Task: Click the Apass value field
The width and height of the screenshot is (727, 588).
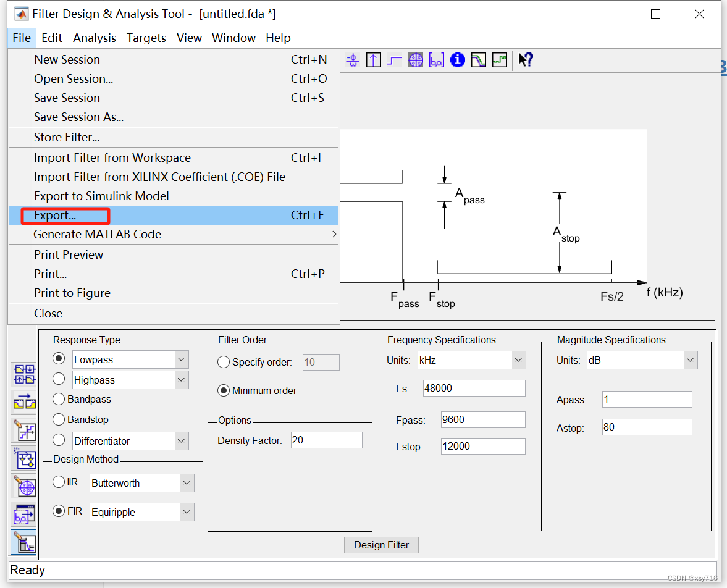Action: point(647,399)
